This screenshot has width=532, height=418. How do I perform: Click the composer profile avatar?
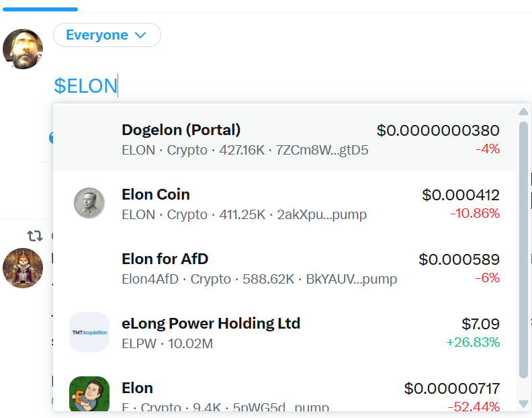tap(23, 49)
